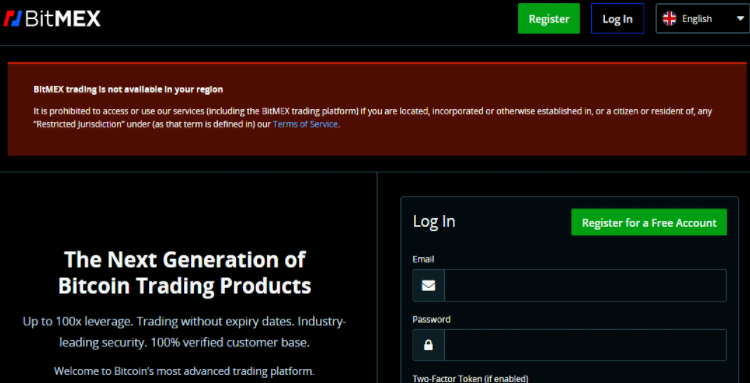Click the green Register button in header

pyautogui.click(x=549, y=19)
